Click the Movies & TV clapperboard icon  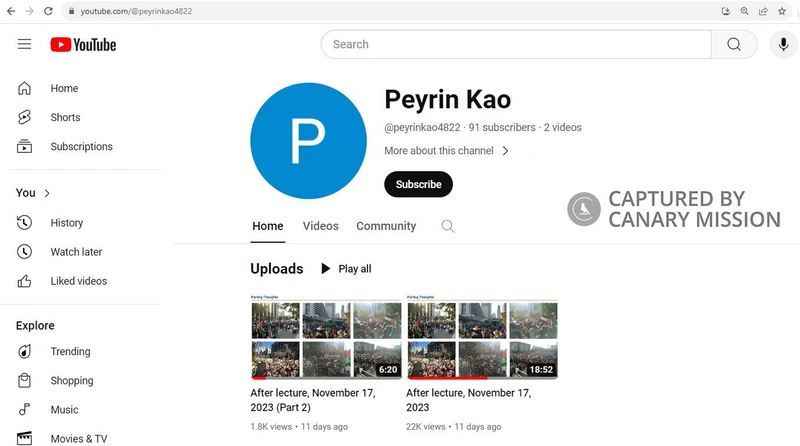click(x=24, y=439)
